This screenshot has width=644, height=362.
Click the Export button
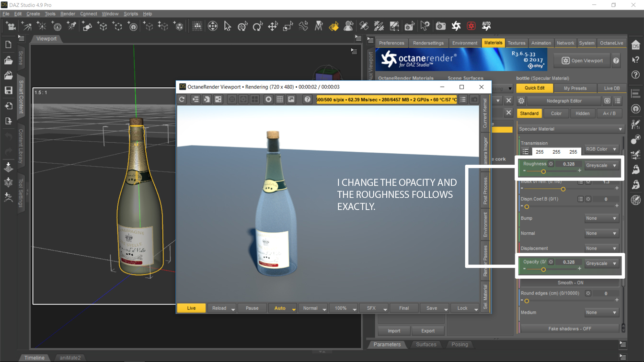(428, 331)
